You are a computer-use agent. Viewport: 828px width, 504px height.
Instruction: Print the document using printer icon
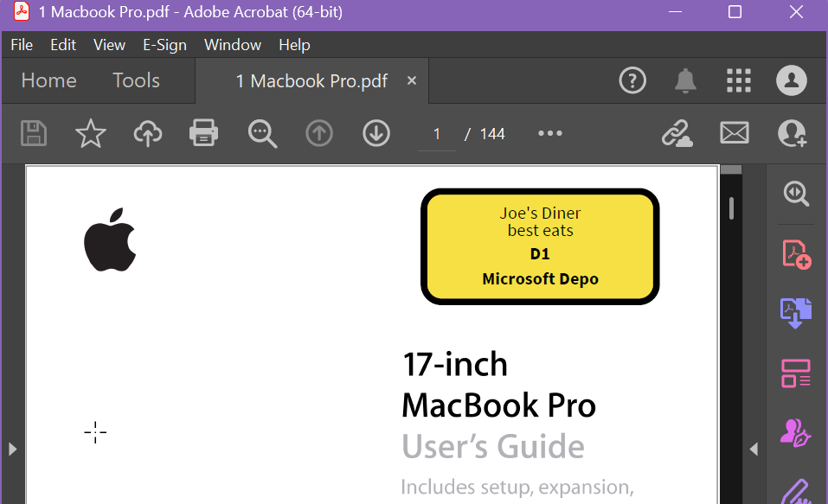204,133
